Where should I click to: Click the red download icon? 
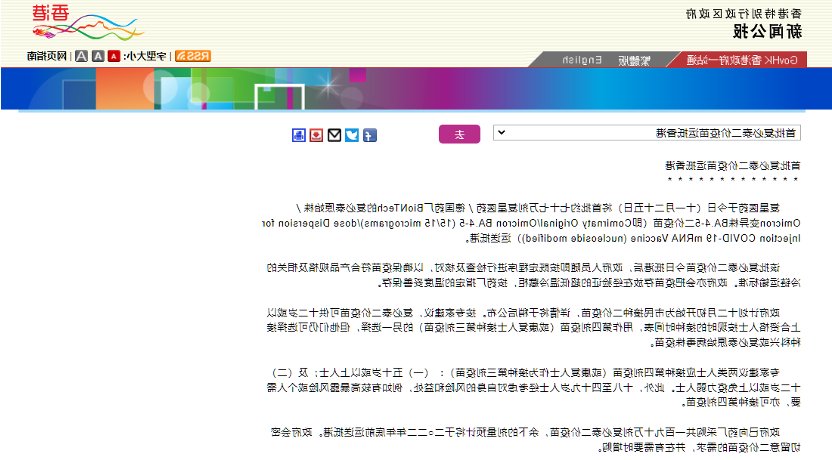316,135
